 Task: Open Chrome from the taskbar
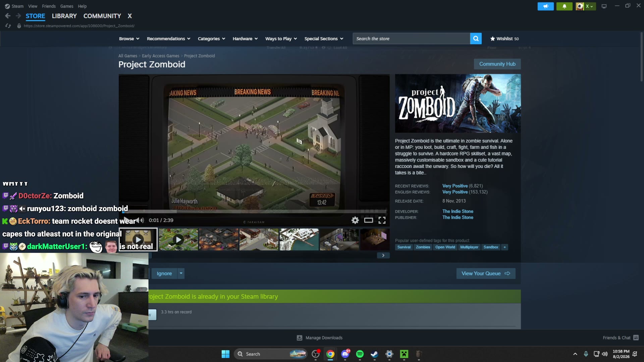pyautogui.click(x=330, y=354)
